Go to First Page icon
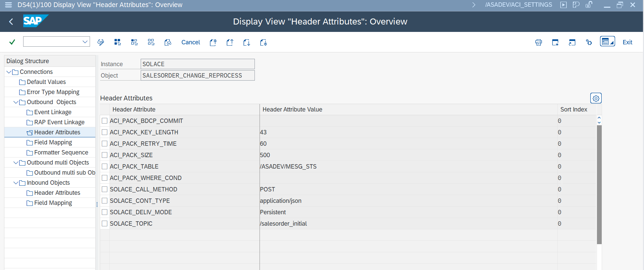 [213, 42]
